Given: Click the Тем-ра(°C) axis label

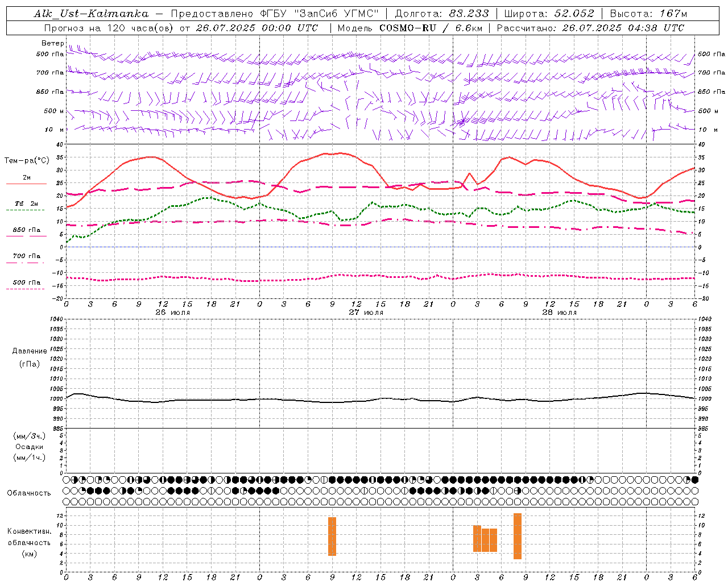Looking at the screenshot, I should pos(26,161).
